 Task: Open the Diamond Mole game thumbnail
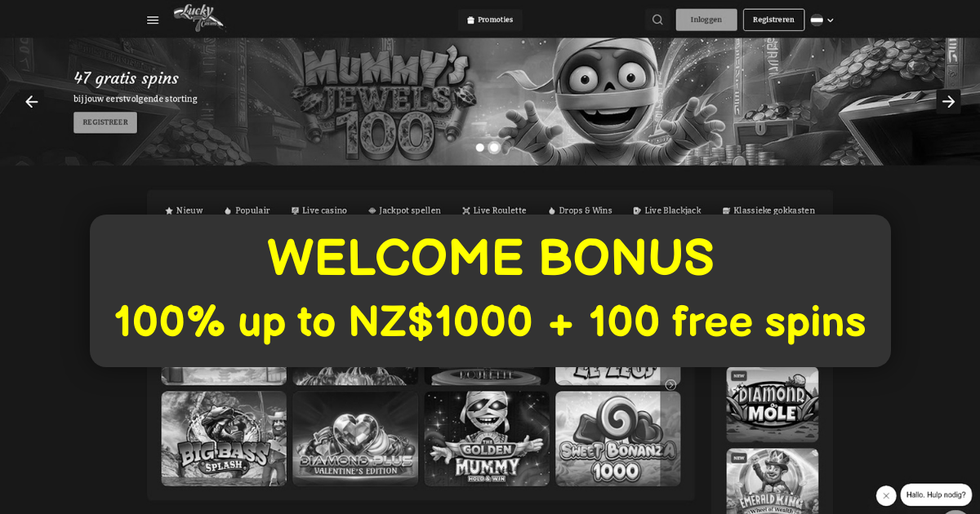(x=773, y=405)
